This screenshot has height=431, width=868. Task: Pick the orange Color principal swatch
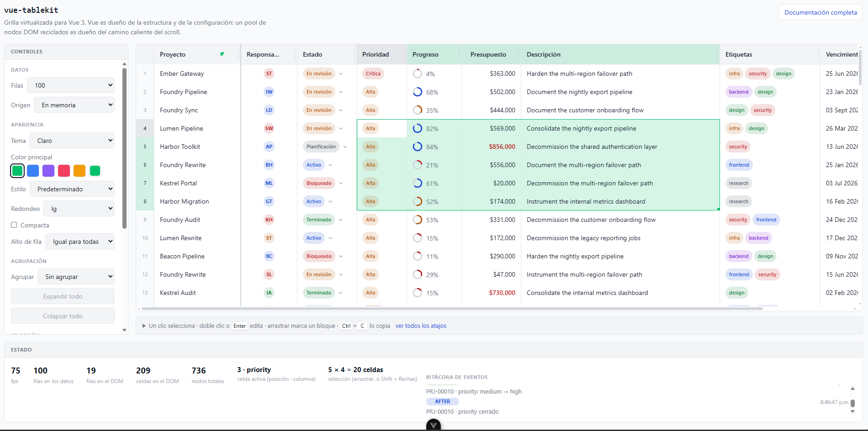(x=79, y=171)
